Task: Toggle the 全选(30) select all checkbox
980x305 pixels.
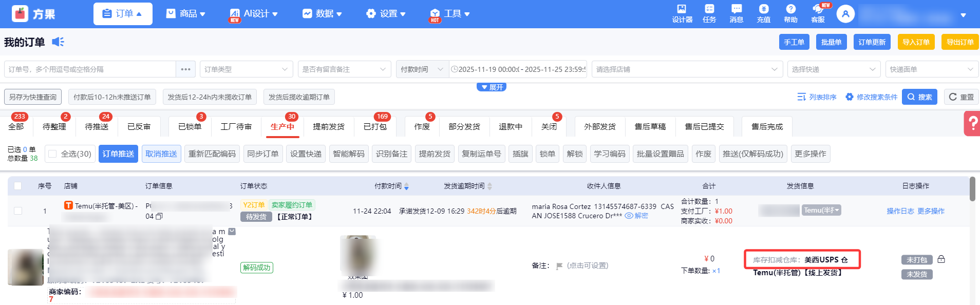Action: tap(52, 154)
